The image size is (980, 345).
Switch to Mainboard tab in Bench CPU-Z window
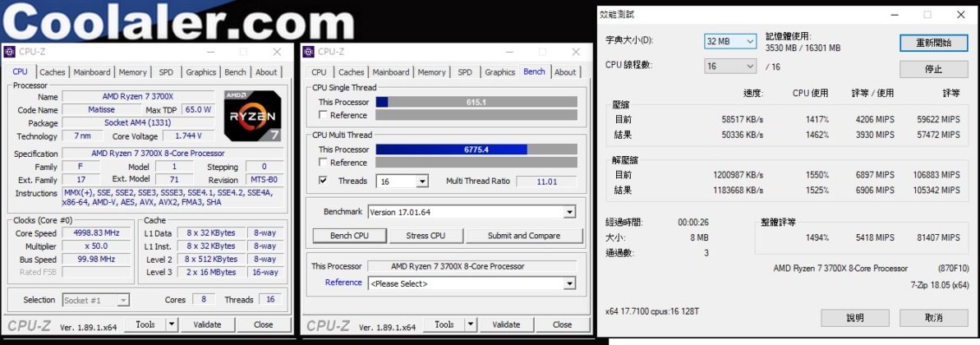[391, 72]
